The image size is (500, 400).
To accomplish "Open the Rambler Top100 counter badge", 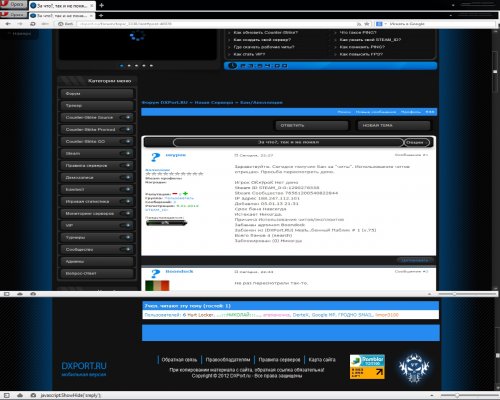I will (367, 367).
